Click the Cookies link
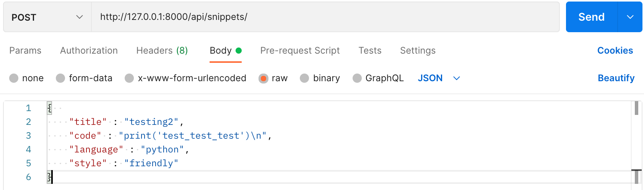 (615, 51)
